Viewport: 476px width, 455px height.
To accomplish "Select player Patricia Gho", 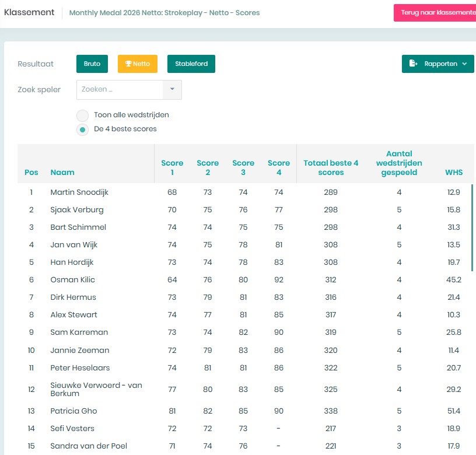I will (x=73, y=411).
